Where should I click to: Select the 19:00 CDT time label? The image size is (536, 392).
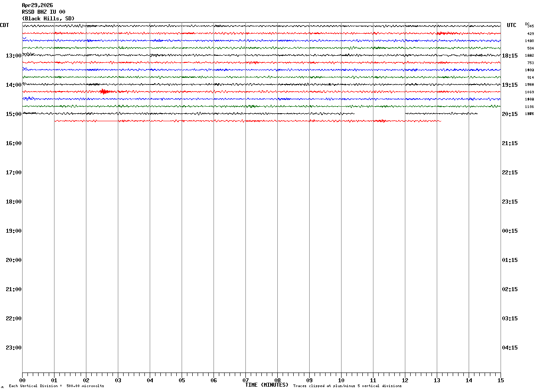(14, 231)
